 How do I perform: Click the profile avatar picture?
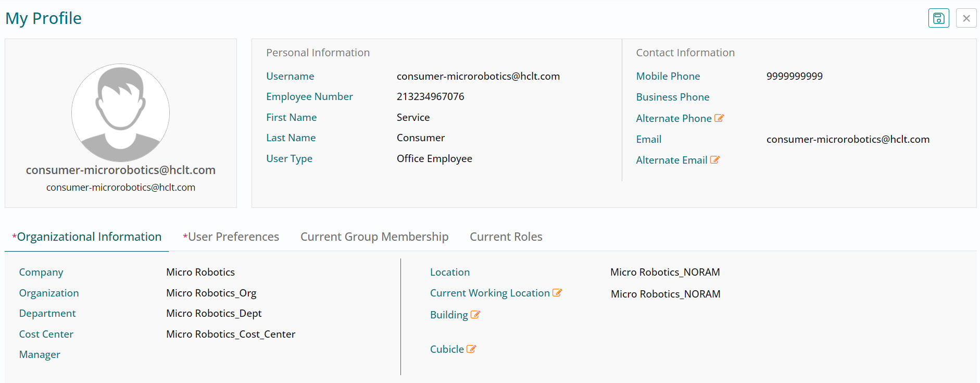pyautogui.click(x=120, y=113)
